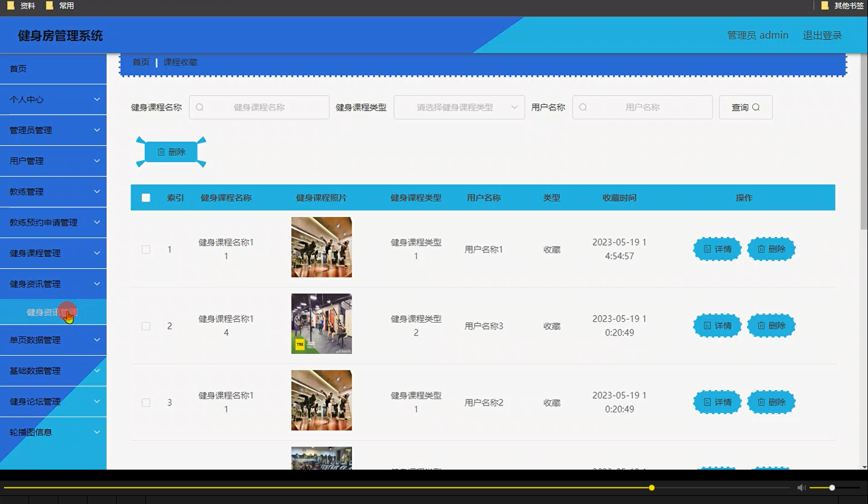Open the course photo in row 2
This screenshot has height=504, width=868.
(321, 324)
